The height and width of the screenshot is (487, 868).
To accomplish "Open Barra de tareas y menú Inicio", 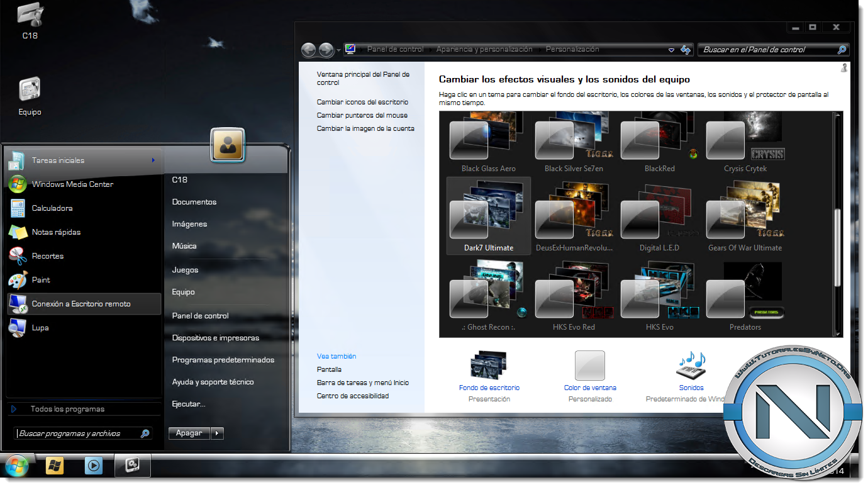I will (363, 383).
